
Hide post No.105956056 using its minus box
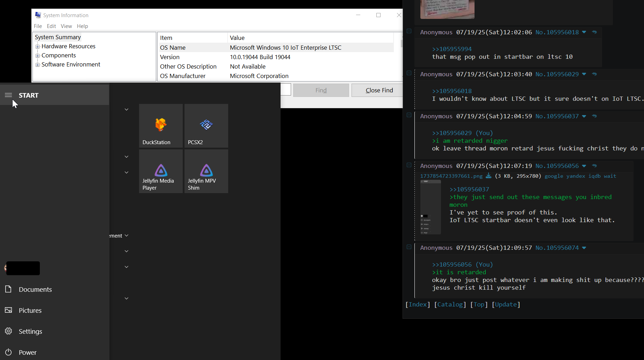click(x=409, y=165)
